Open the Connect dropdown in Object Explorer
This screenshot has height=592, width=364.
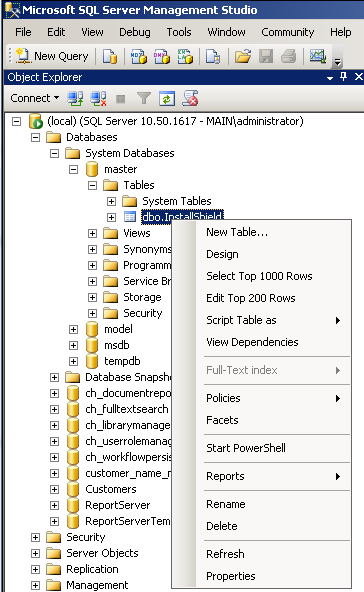[x=35, y=99]
